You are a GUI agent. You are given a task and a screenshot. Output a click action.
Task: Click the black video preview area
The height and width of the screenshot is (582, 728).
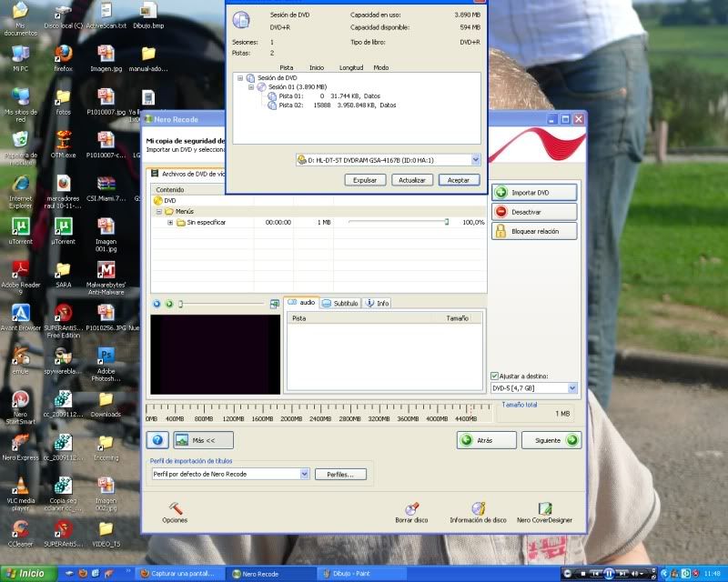(x=216, y=355)
